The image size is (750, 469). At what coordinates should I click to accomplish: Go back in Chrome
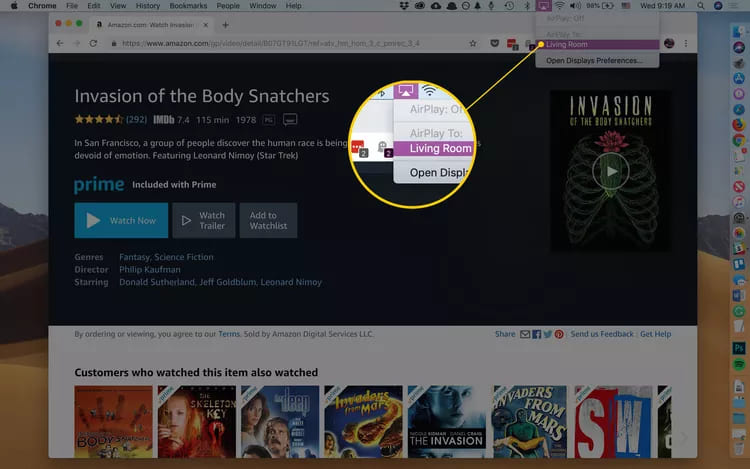60,44
